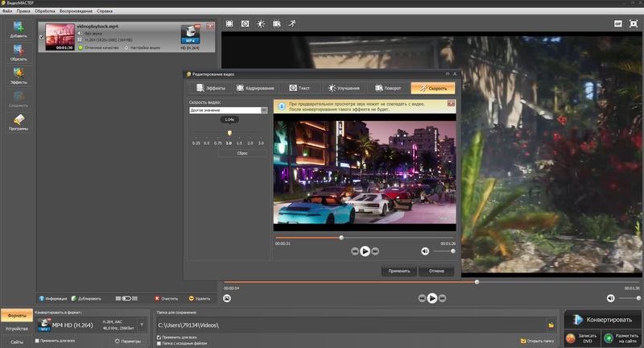
Task: Click the GIF creation icon at the top right
Action: [x=618, y=24]
